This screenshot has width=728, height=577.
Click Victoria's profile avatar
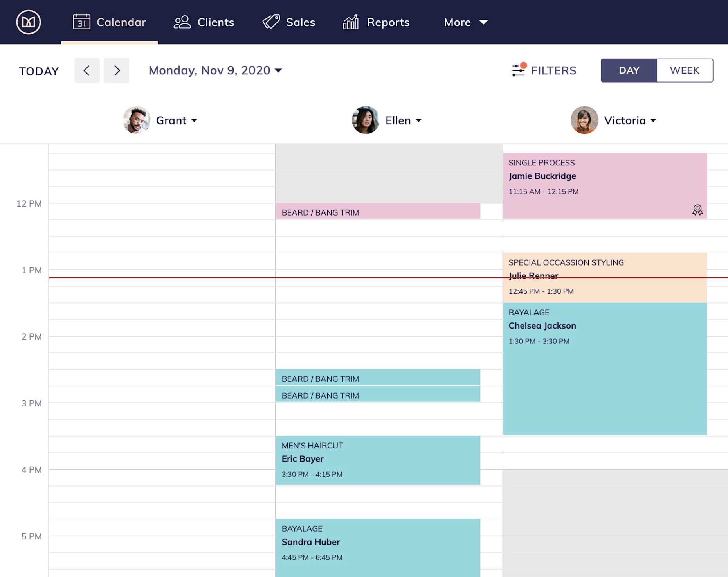coord(584,120)
